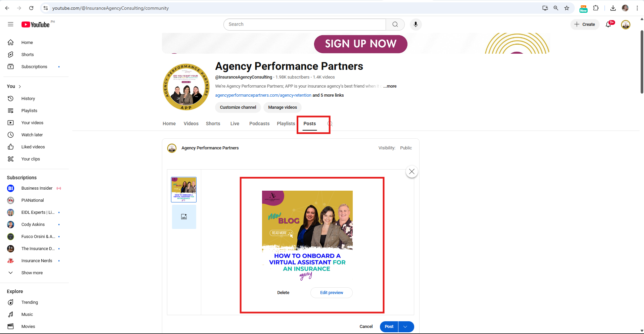The height and width of the screenshot is (334, 644).
Task: Open the Create menu button
Action: coord(585,24)
